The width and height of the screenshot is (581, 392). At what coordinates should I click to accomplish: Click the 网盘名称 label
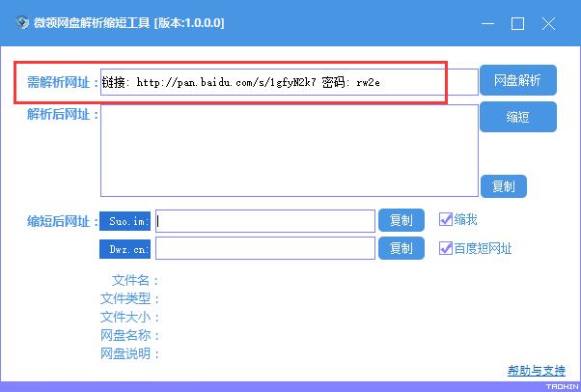click(x=129, y=335)
